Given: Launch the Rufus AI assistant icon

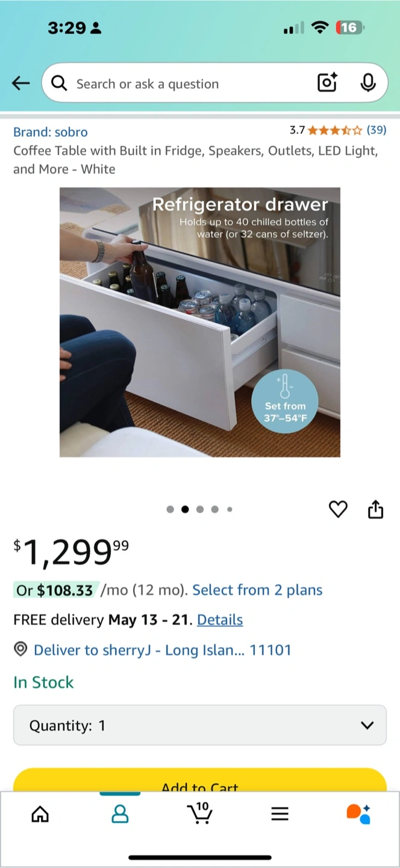Looking at the screenshot, I should (x=359, y=814).
